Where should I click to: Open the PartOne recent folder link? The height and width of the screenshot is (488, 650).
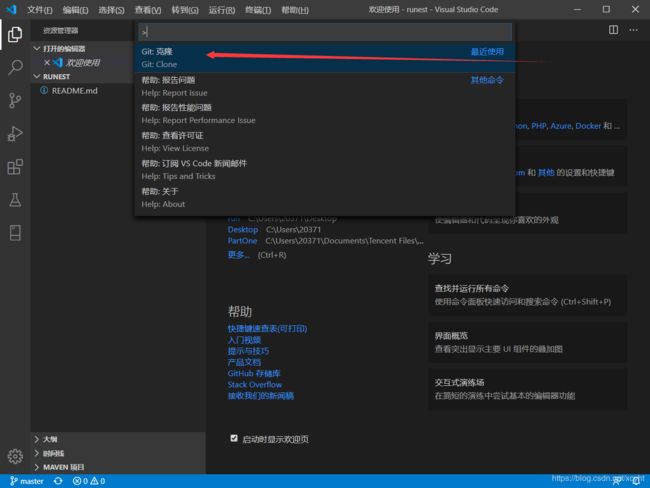point(242,240)
